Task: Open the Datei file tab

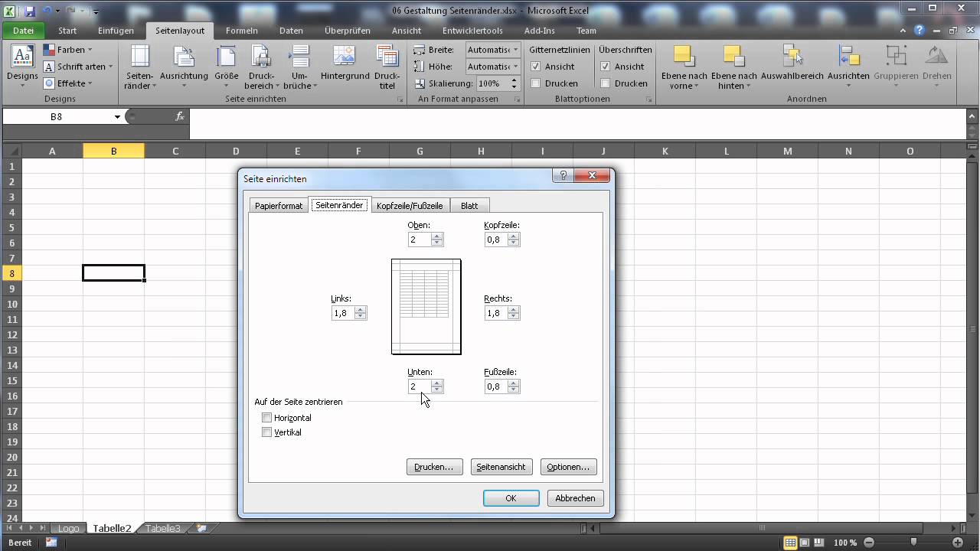Action: (24, 31)
